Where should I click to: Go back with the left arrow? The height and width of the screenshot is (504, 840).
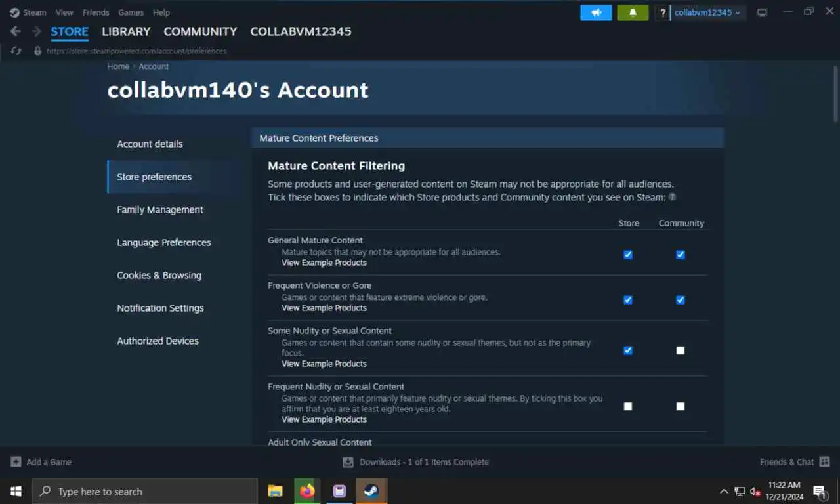[x=16, y=31]
